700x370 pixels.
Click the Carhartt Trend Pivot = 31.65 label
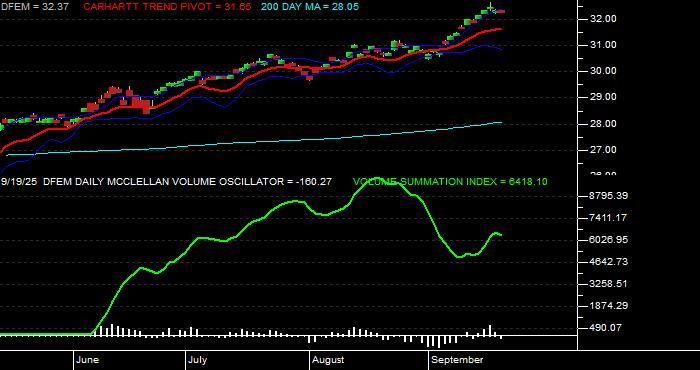(167, 7)
